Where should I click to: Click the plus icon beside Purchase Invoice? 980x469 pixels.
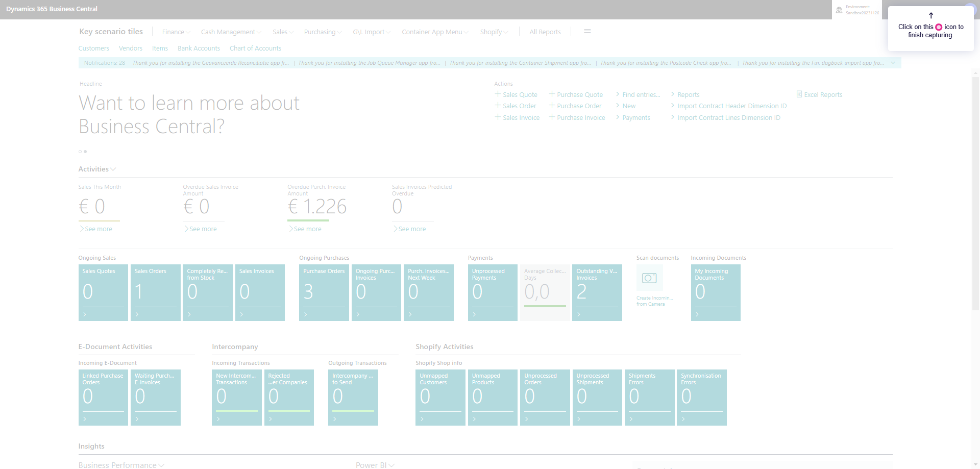(x=552, y=117)
